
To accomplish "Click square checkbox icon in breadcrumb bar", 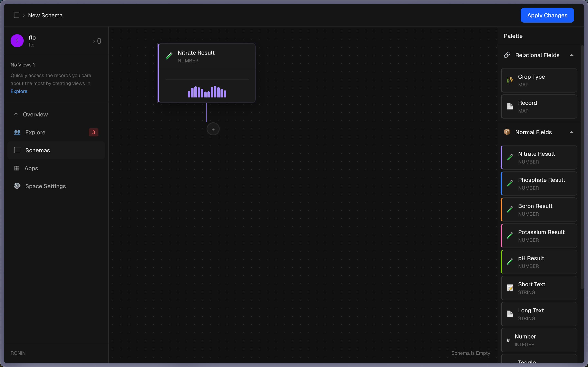I will pyautogui.click(x=17, y=15).
